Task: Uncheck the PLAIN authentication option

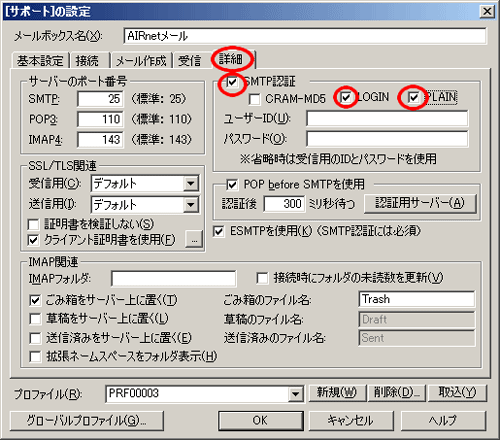Action: (x=413, y=97)
